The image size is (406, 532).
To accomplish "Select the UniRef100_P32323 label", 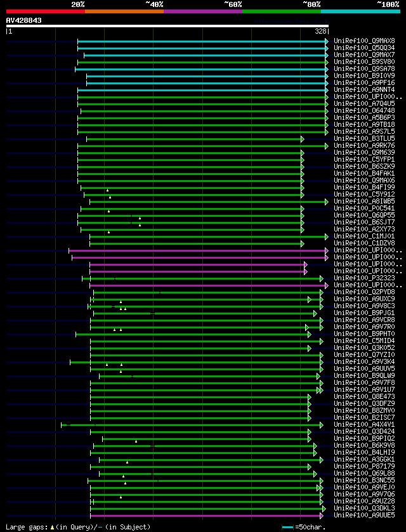I will (x=364, y=278).
